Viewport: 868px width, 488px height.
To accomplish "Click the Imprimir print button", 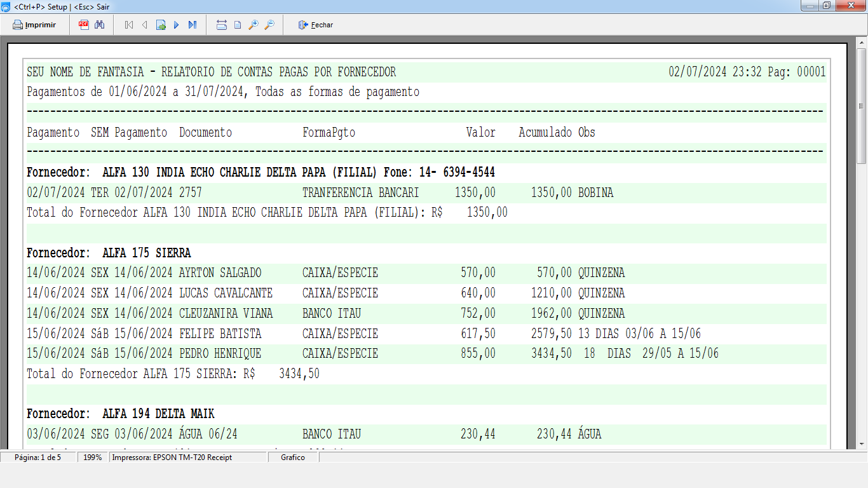I will click(35, 25).
